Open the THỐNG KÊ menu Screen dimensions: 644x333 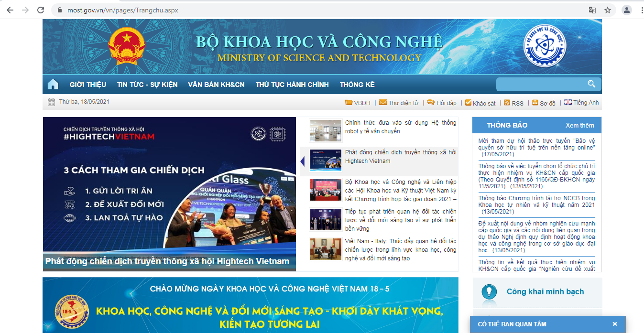pyautogui.click(x=357, y=85)
